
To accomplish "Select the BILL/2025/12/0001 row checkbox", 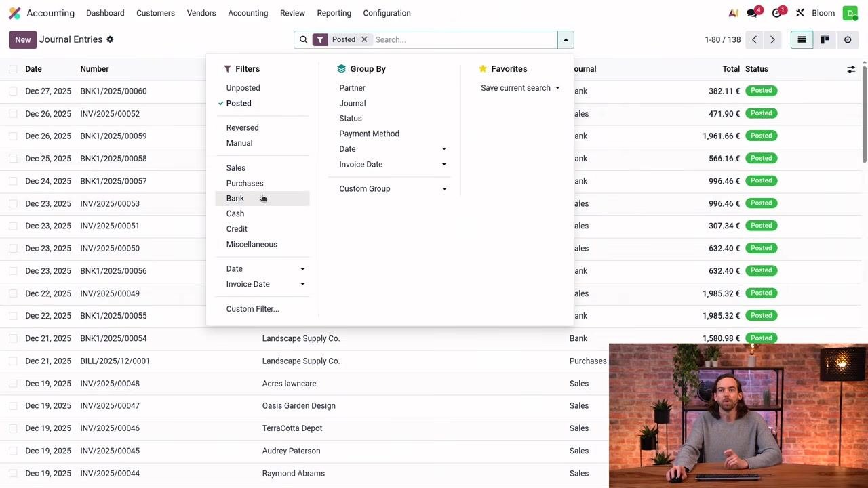I will [x=13, y=361].
